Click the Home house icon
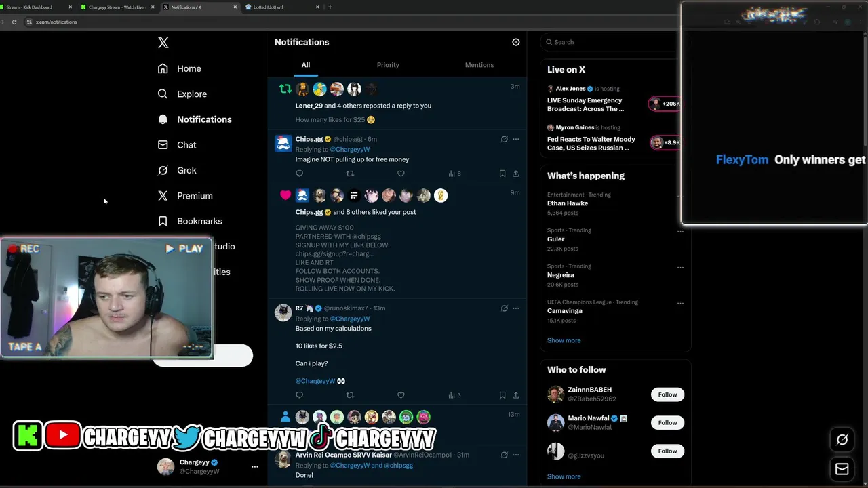This screenshot has height=488, width=868. point(163,68)
